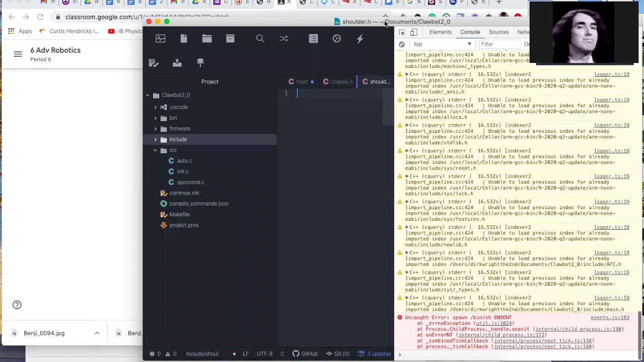Viewport: 644px width, 362px height.
Task: Click the DevTools inspect element cursor icon
Action: [401, 32]
